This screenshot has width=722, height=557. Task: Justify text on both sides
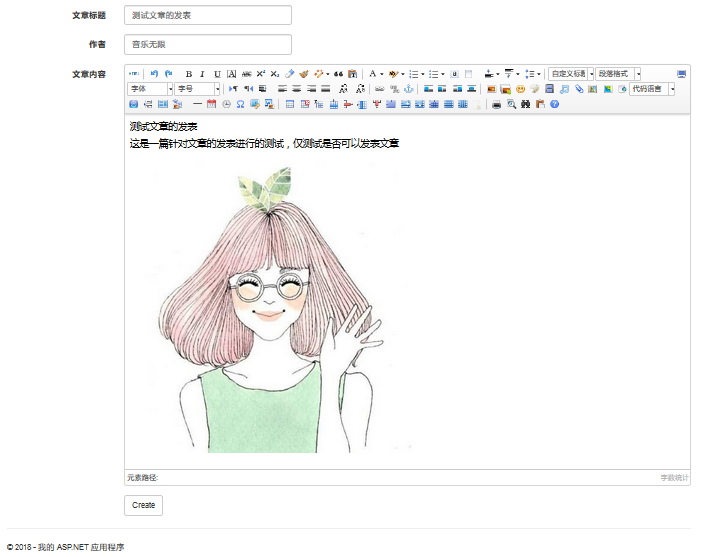pos(326,89)
